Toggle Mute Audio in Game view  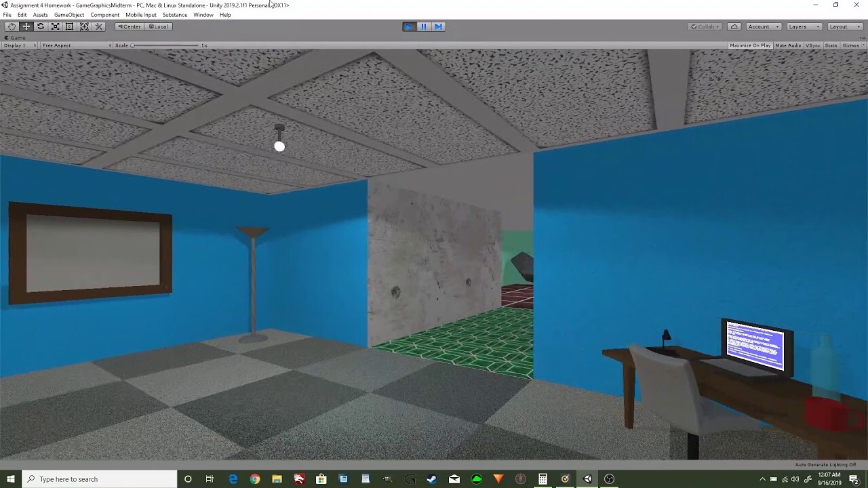click(x=788, y=45)
